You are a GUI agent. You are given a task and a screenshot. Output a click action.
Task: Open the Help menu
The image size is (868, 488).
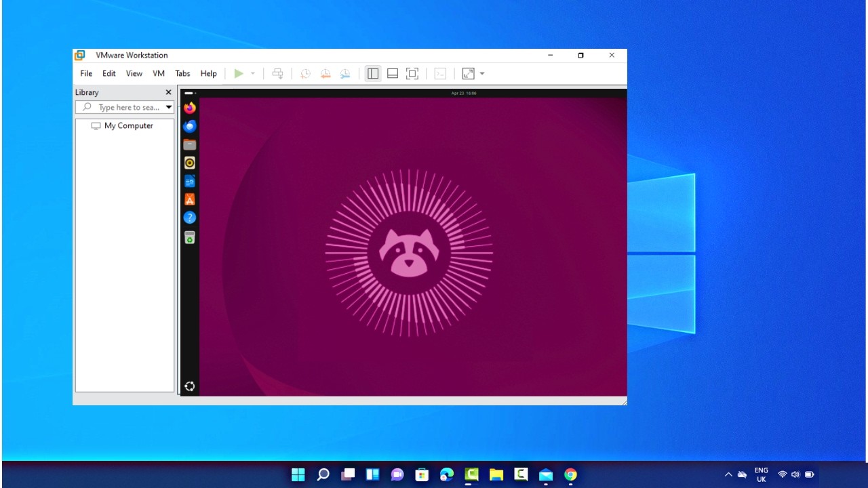click(209, 73)
